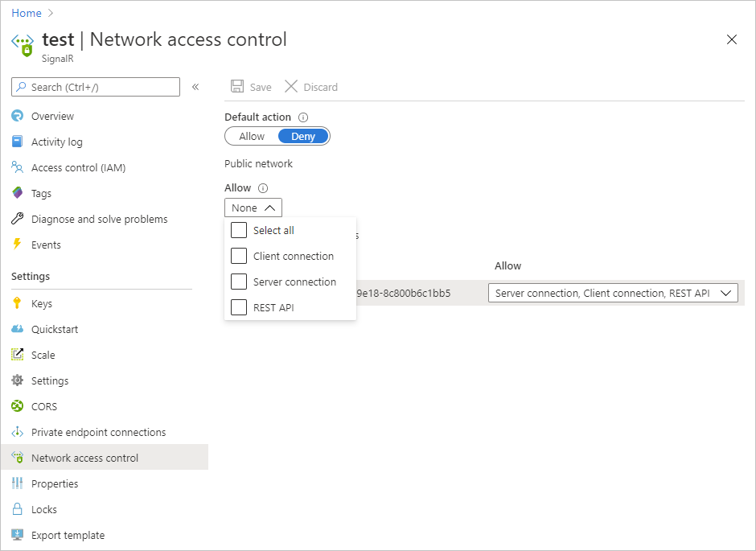Click the Keys icon in sidebar

18,303
